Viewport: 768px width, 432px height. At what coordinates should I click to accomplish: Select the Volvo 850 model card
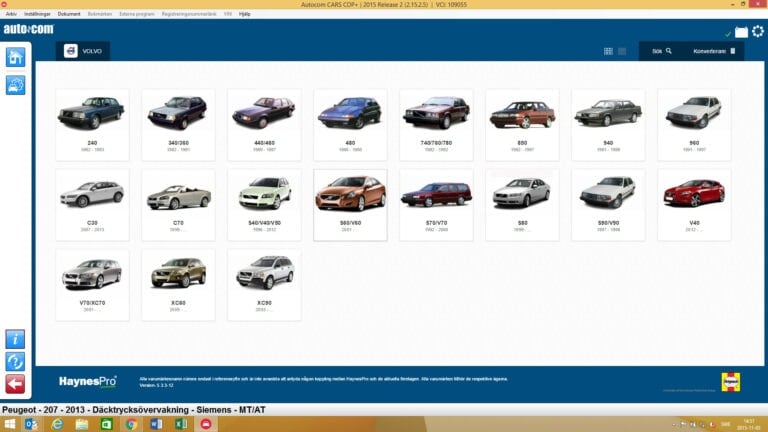523,125
